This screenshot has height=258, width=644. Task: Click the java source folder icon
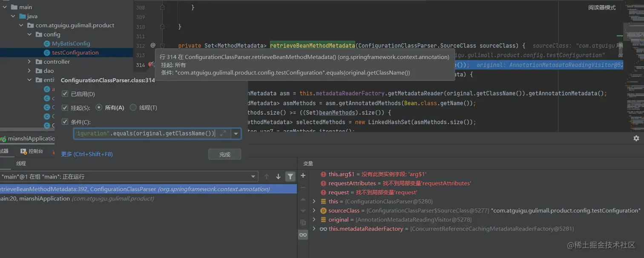(22, 16)
